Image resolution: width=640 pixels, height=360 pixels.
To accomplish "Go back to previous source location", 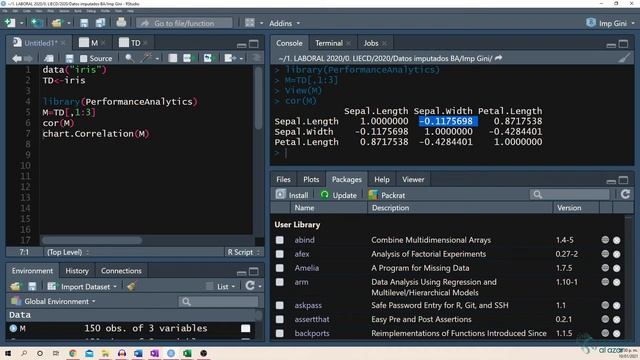I will tap(17, 58).
